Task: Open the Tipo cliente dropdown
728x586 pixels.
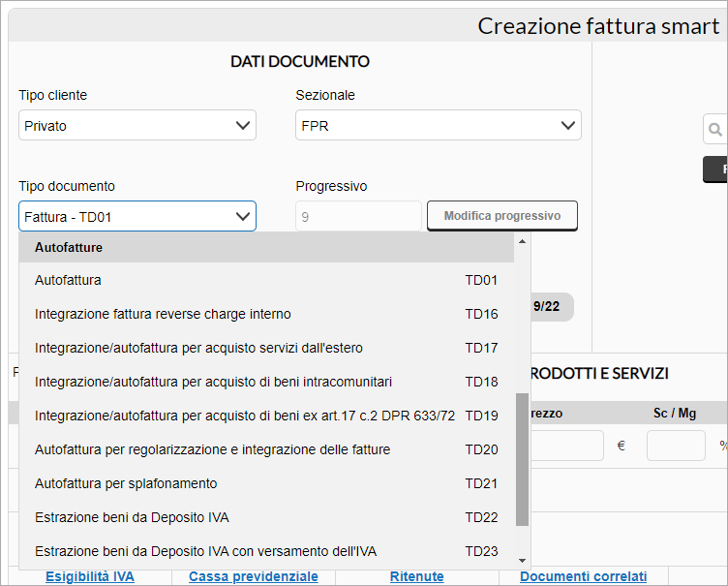Action: (x=137, y=125)
